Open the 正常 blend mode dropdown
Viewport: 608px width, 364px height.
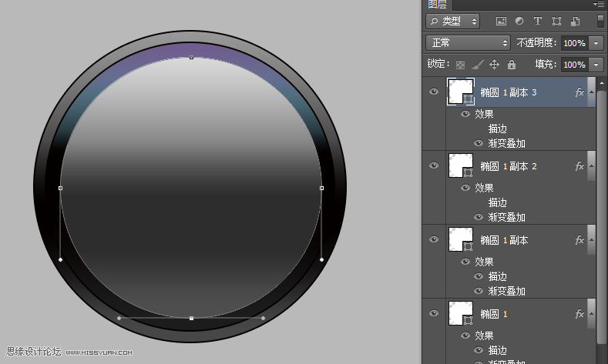pos(468,42)
